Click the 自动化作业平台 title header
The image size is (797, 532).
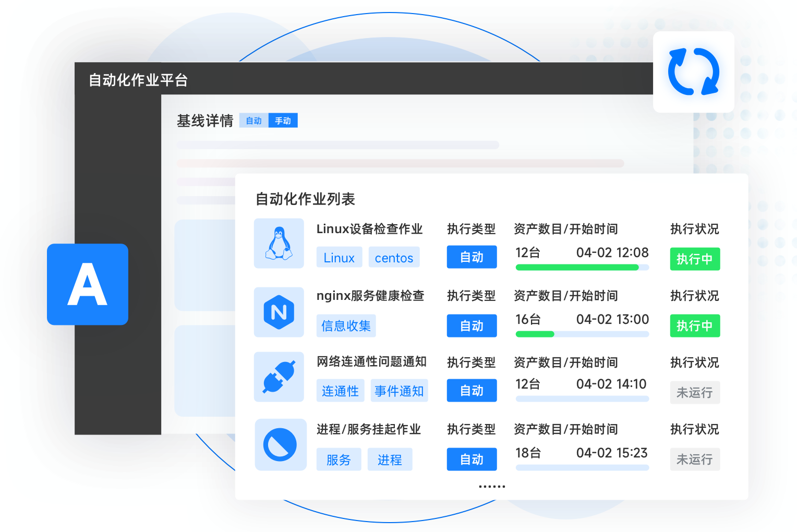click(138, 80)
